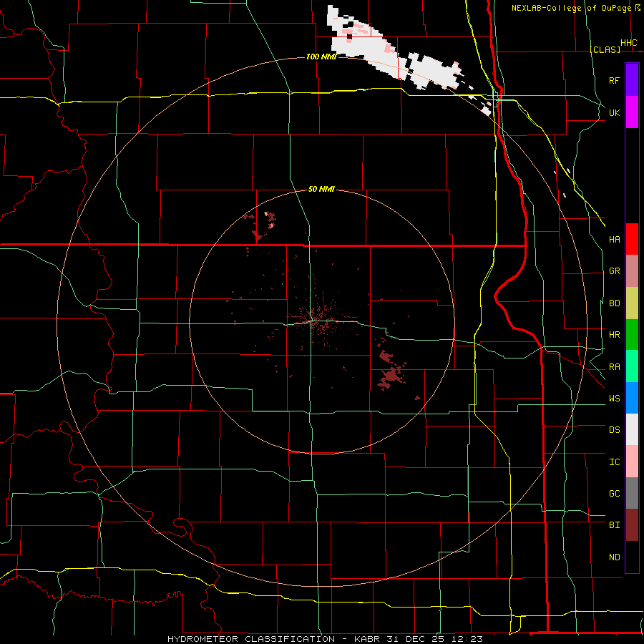Click the 'WS' legend label
The image size is (644, 644).
tap(614, 399)
